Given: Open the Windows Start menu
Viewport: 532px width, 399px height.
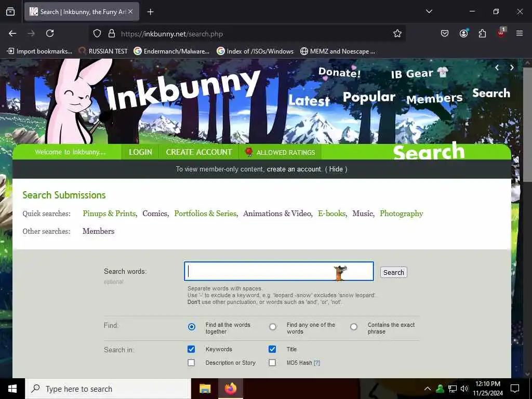Looking at the screenshot, I should [12, 389].
